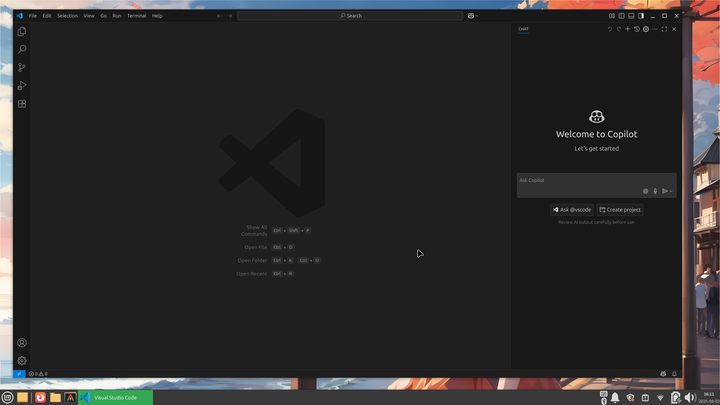Screen dimensions: 720x405
Task: Open the Run and Debug view
Action: click(x=22, y=85)
